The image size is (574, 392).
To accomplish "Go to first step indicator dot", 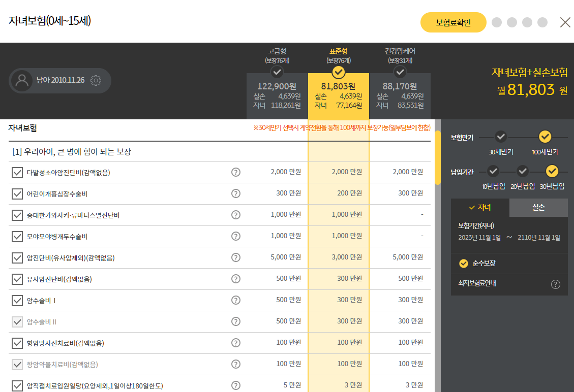I will [497, 22].
